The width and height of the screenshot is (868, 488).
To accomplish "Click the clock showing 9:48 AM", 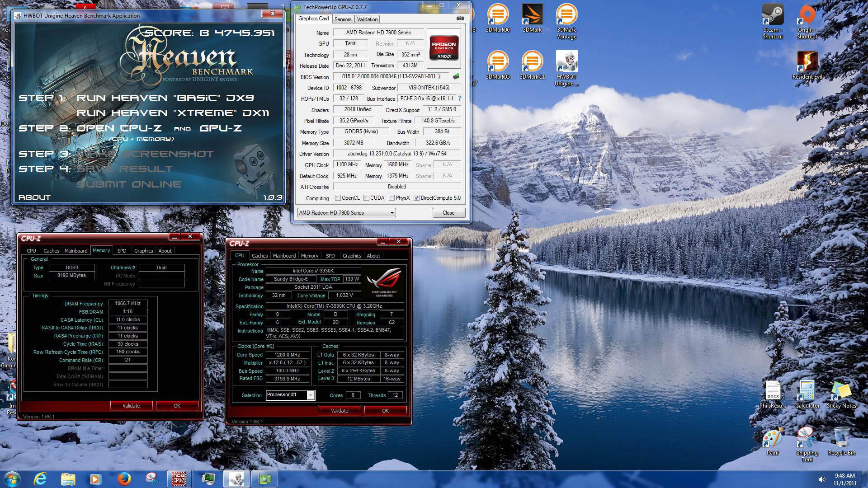I will point(844,476).
